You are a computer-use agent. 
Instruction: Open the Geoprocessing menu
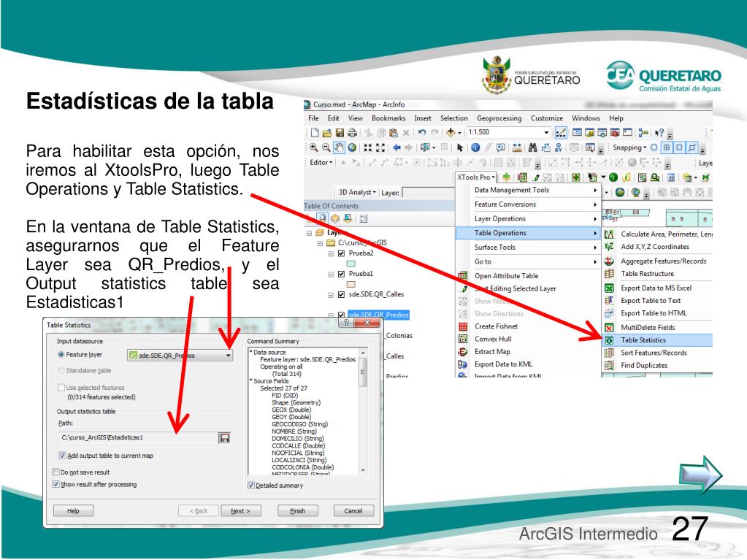499,118
